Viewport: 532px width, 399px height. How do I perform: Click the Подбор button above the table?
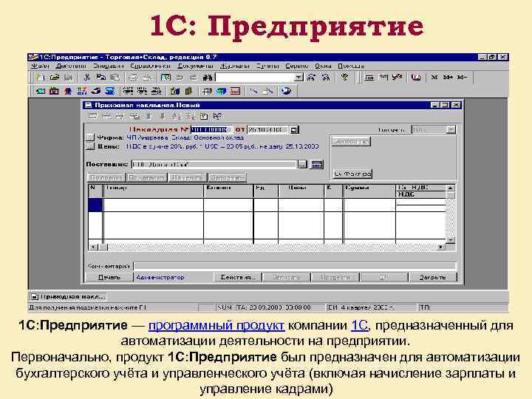(x=106, y=177)
